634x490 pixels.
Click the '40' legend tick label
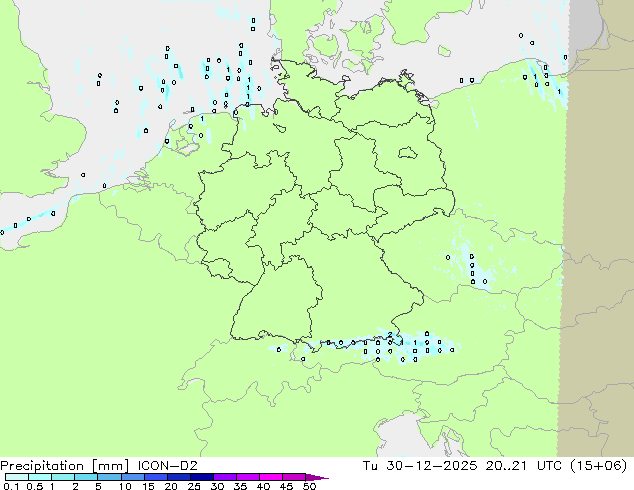click(264, 486)
